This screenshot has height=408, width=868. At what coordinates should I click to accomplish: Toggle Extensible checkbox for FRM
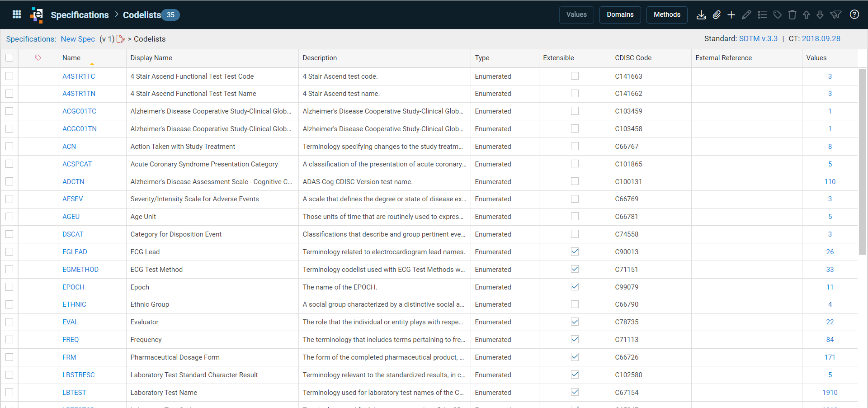[575, 357]
